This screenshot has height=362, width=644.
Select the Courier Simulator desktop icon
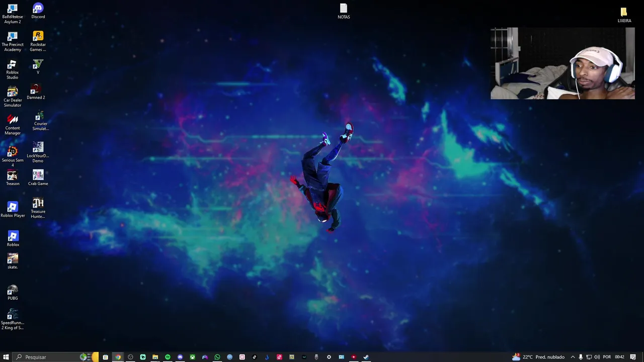click(x=40, y=121)
